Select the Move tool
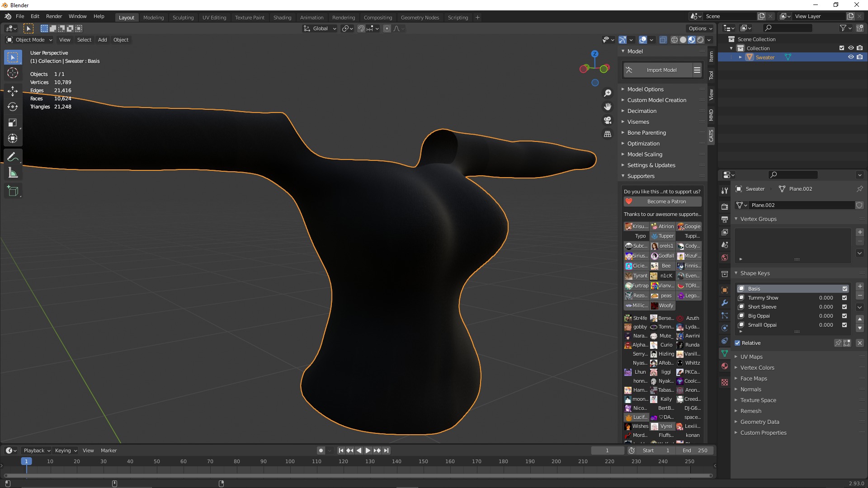Screen dimensions: 868x488 coord(13,91)
